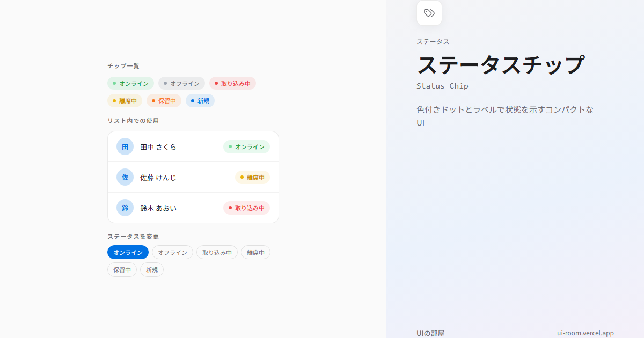Viewport: 644px width, 338px height.
Task: Click the description starting 色付きドットとラベルで
Action: pyautogui.click(x=505, y=116)
